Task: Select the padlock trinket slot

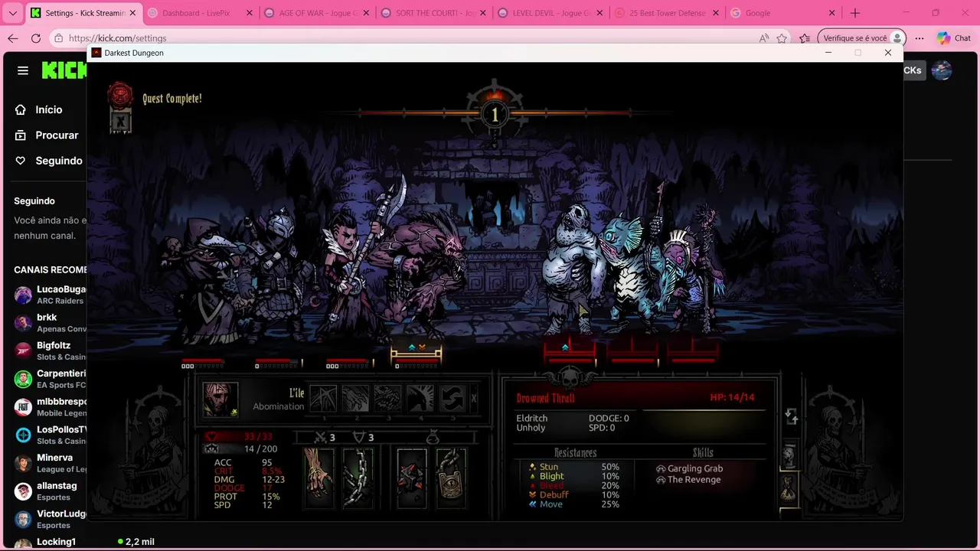Action: pos(451,478)
